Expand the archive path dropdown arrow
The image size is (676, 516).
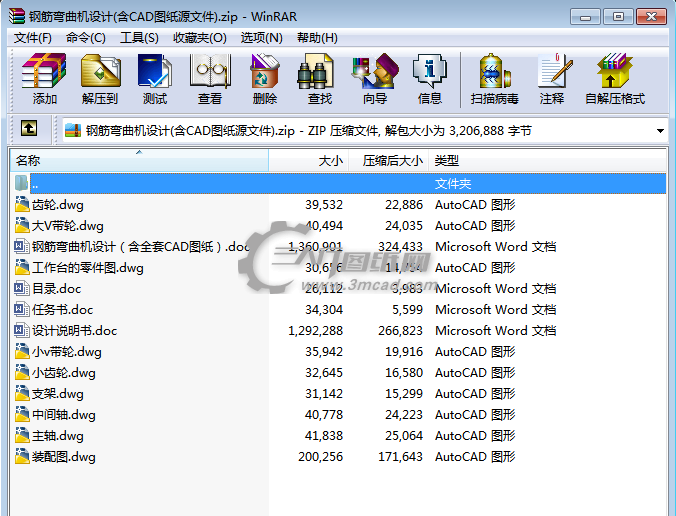pyautogui.click(x=660, y=130)
